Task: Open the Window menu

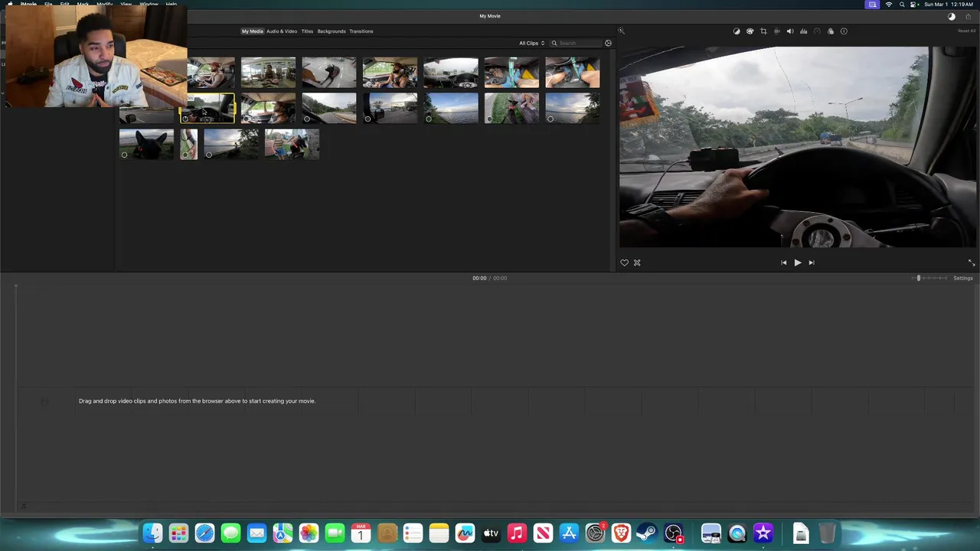Action: pos(149,4)
